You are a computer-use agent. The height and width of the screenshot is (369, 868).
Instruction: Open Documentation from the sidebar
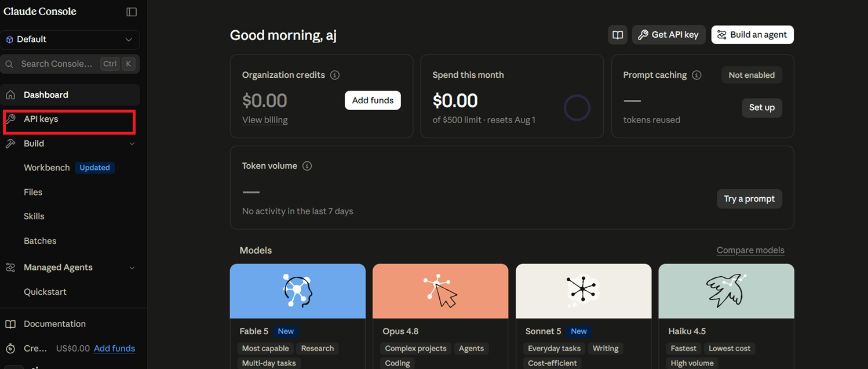click(54, 324)
